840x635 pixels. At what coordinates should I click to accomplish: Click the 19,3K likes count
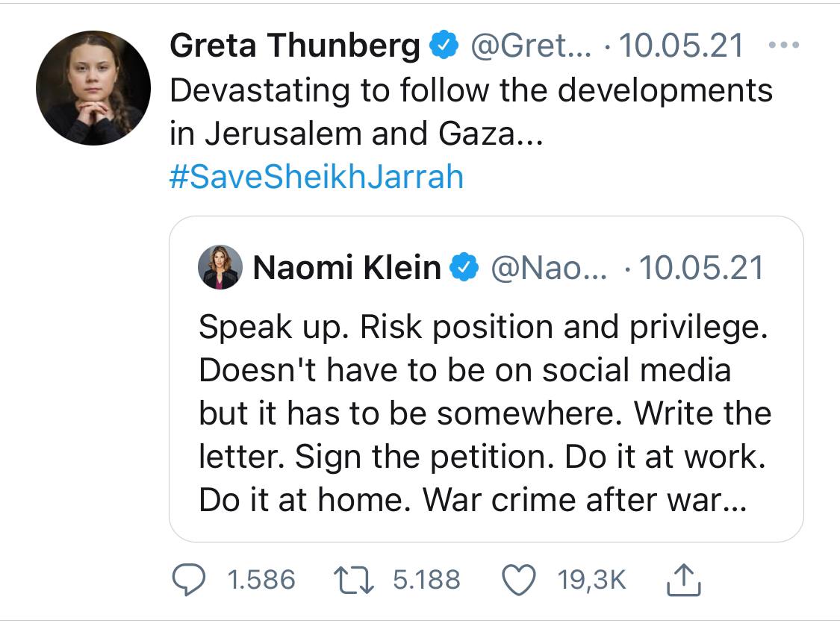tap(591, 580)
